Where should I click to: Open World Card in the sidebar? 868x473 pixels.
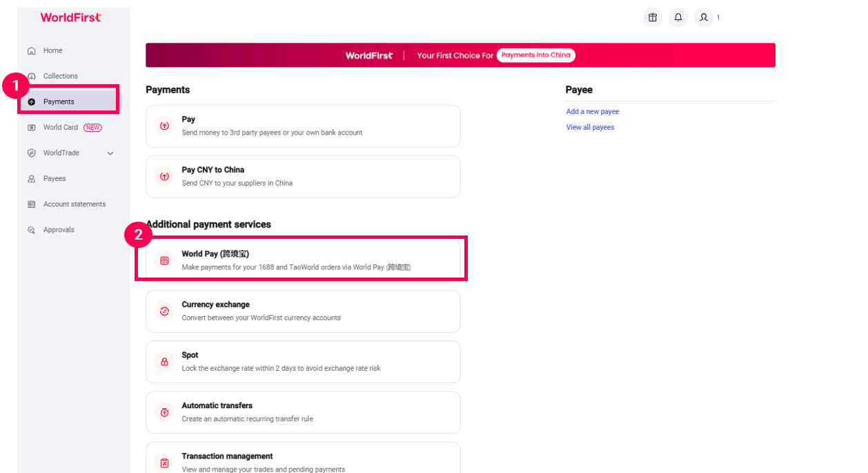pos(61,127)
